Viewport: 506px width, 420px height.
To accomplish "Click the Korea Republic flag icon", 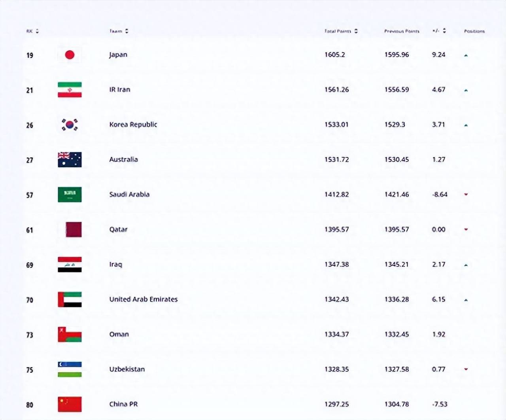I will (x=70, y=125).
